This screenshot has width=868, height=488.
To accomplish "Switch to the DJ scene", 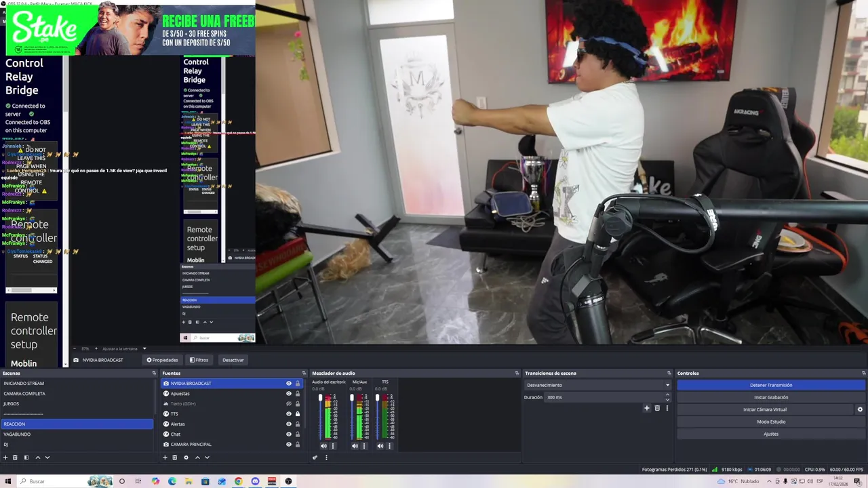I will click(77, 445).
